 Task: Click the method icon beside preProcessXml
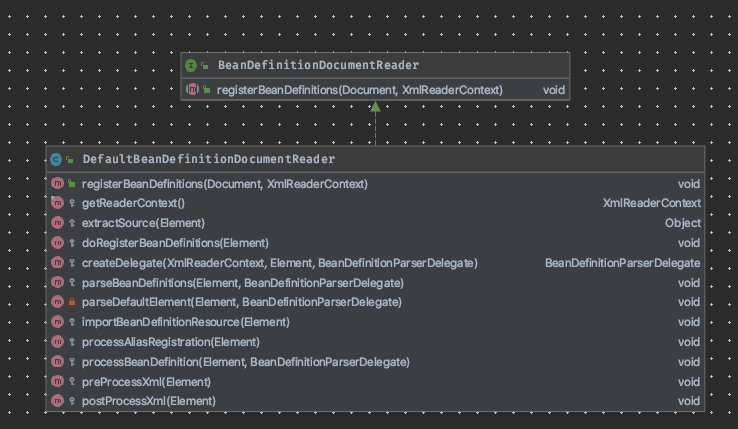pyautogui.click(x=57, y=381)
